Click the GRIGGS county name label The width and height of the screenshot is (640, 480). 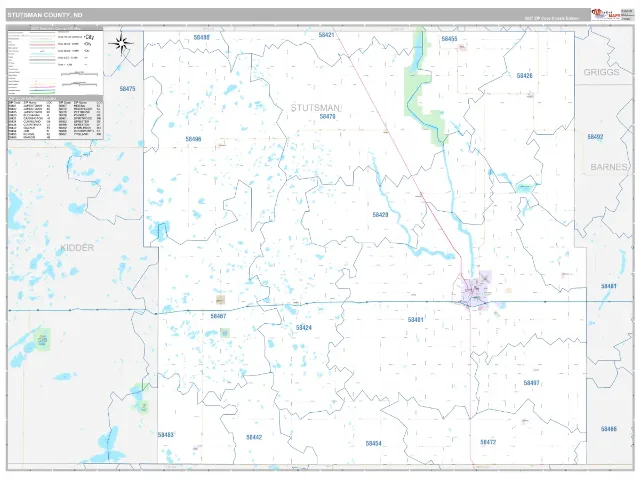[601, 72]
